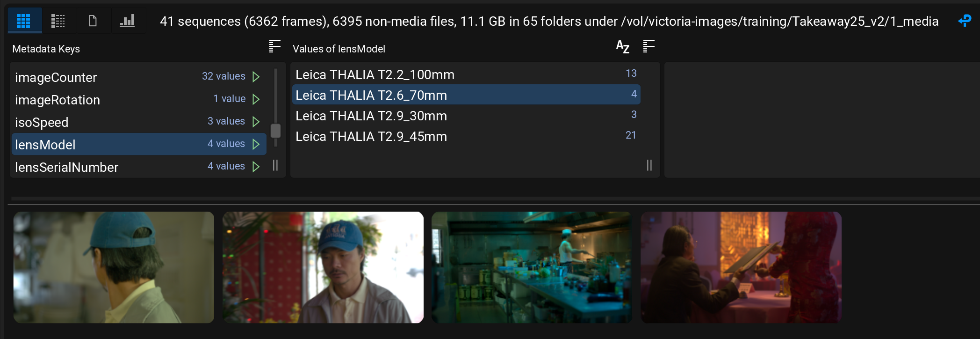Open thumbnail of man in blue cap facing camera
The image size is (980, 339).
(x=323, y=267)
